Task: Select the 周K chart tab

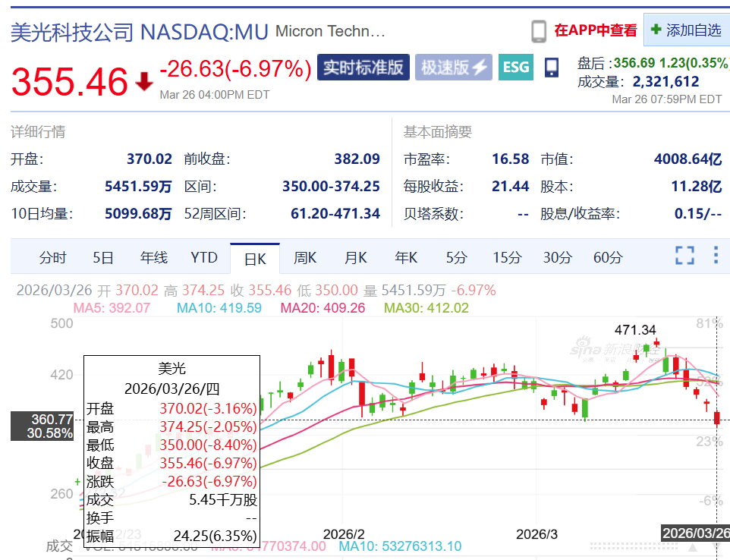Action: point(305,257)
